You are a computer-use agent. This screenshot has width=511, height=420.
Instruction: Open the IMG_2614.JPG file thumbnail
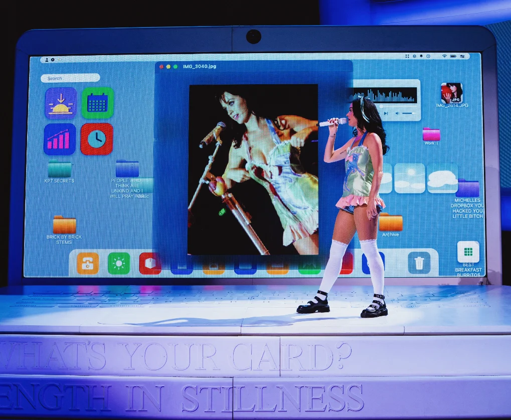pos(452,93)
